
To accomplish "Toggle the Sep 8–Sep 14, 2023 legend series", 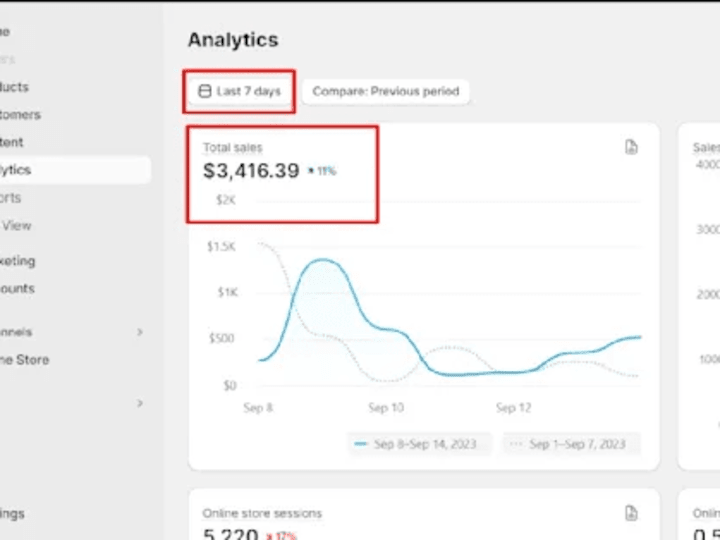I will click(x=420, y=444).
